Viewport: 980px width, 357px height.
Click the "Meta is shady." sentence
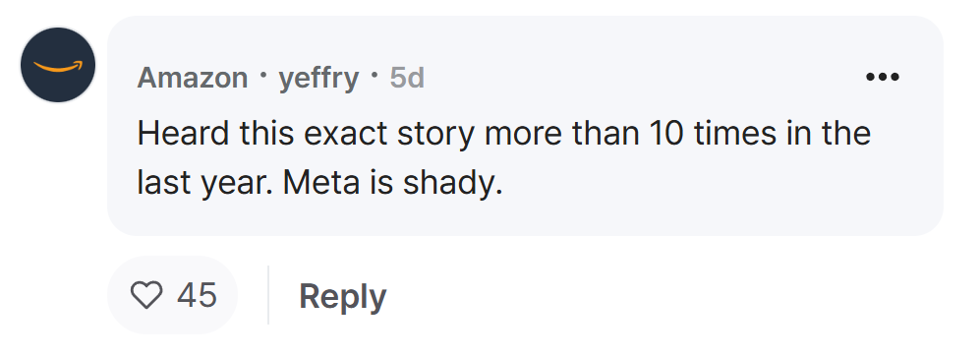coord(392,183)
